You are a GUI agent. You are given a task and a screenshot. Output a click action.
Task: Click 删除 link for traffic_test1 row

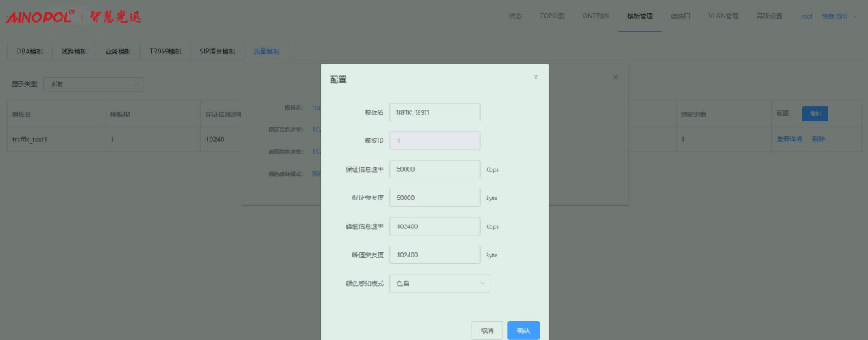point(818,139)
